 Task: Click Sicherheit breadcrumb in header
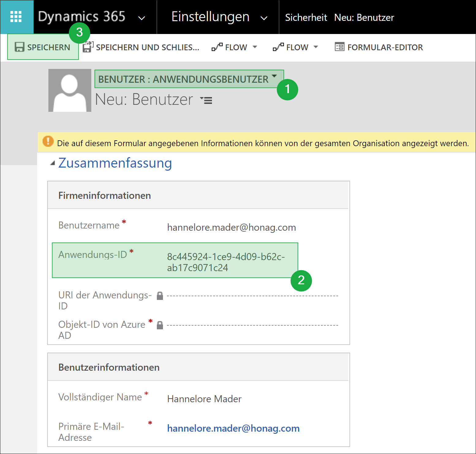306,17
